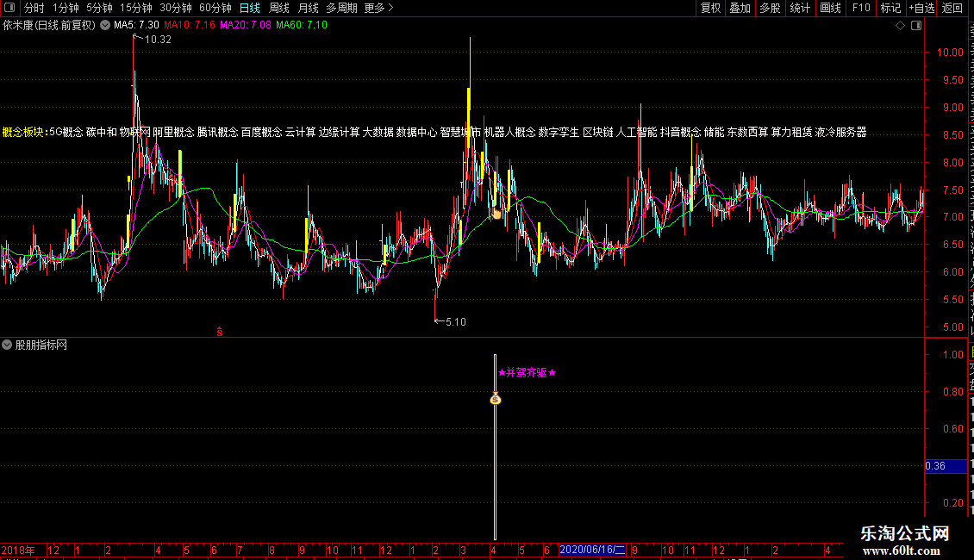The height and width of the screenshot is (560, 974).
Task: Click the 数字孪生 concept sector
Action: (x=559, y=132)
